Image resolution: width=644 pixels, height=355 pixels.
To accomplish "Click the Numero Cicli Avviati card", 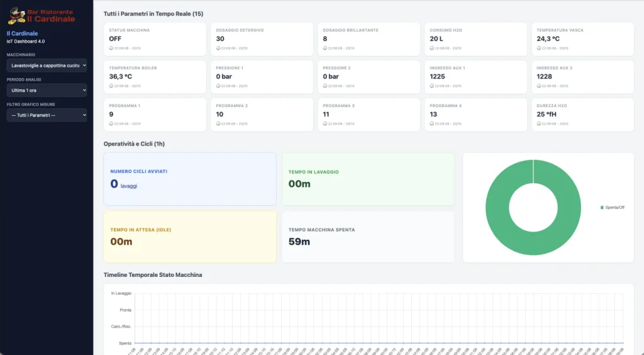I will pyautogui.click(x=190, y=179).
